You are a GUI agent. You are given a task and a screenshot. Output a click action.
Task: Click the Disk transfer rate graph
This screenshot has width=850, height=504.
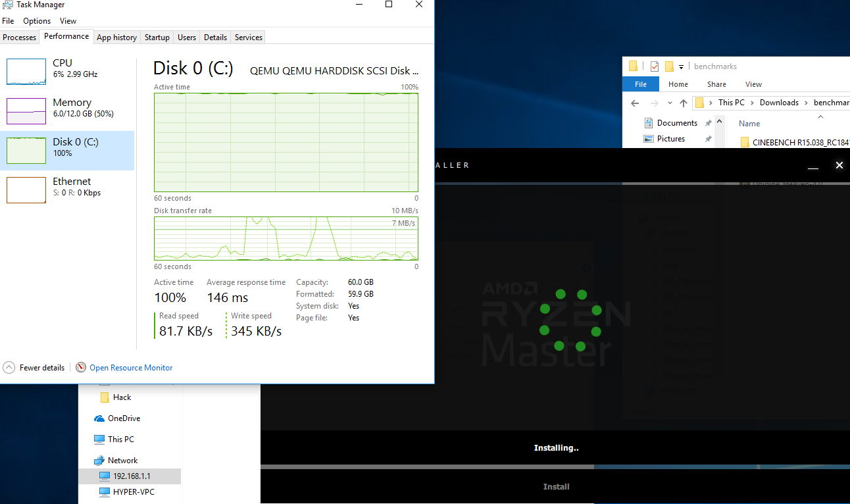click(x=286, y=239)
